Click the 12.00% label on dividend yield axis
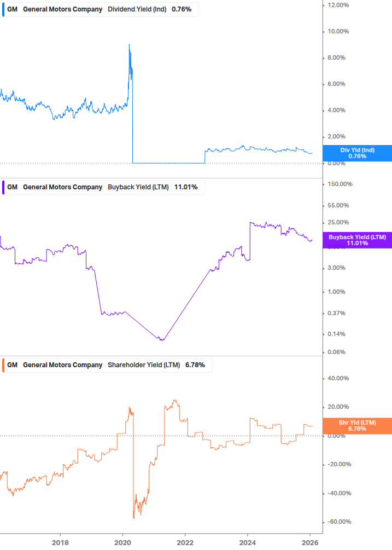The image size is (392, 550). [337, 5]
